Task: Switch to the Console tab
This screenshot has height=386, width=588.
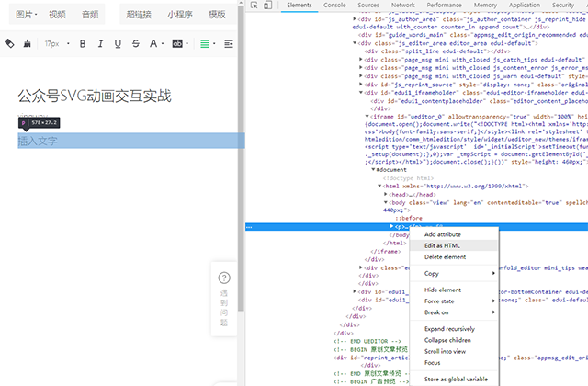Action: [x=334, y=6]
